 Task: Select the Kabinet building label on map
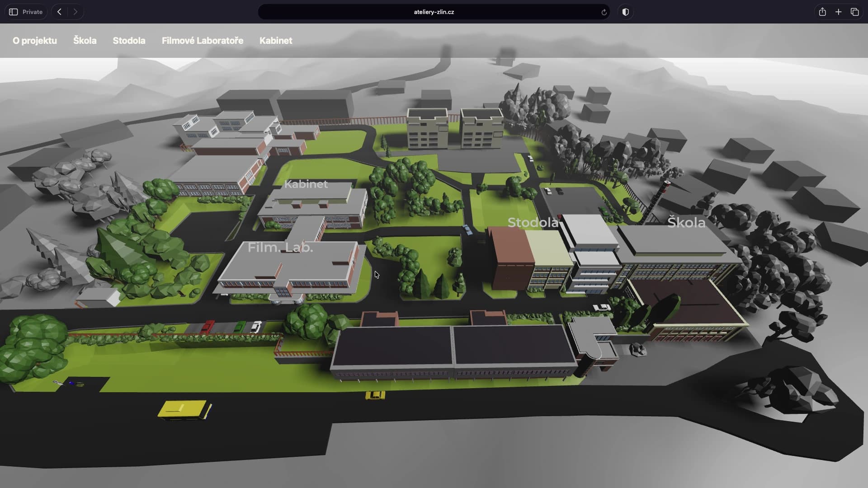306,184
